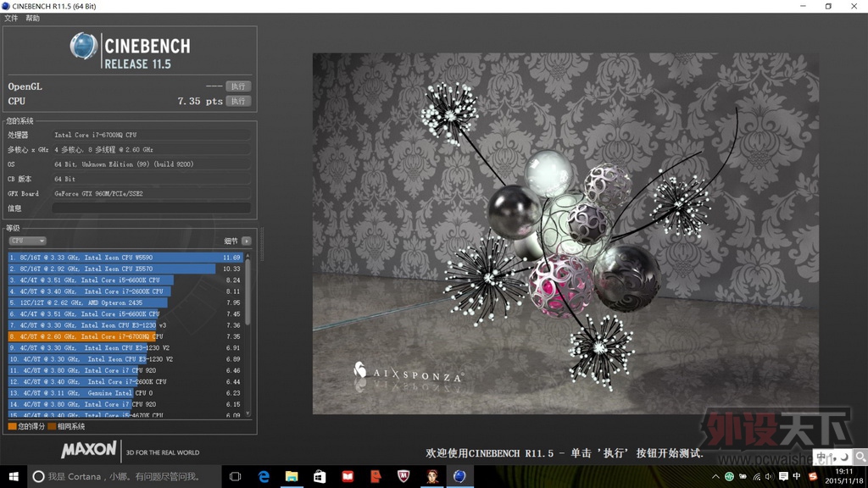Open the orange-red app icon on the taskbar
This screenshot has width=868, height=488.
click(x=376, y=476)
